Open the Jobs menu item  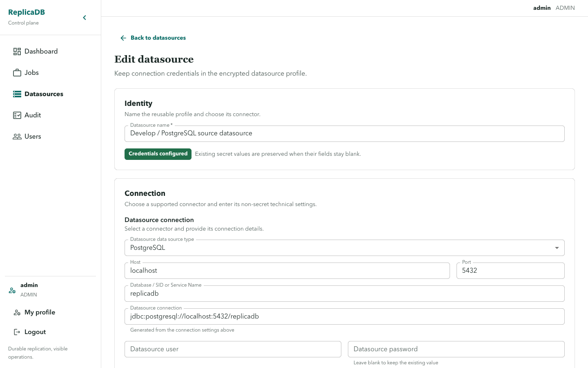click(51, 73)
